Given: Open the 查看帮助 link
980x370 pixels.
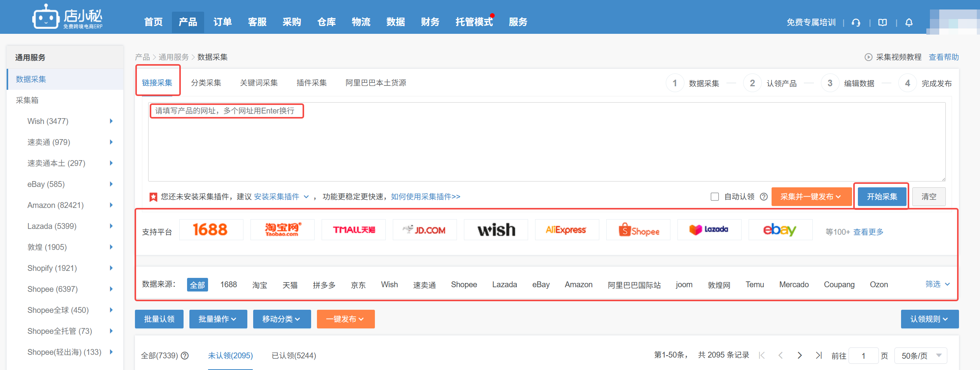Looking at the screenshot, I should (x=944, y=57).
